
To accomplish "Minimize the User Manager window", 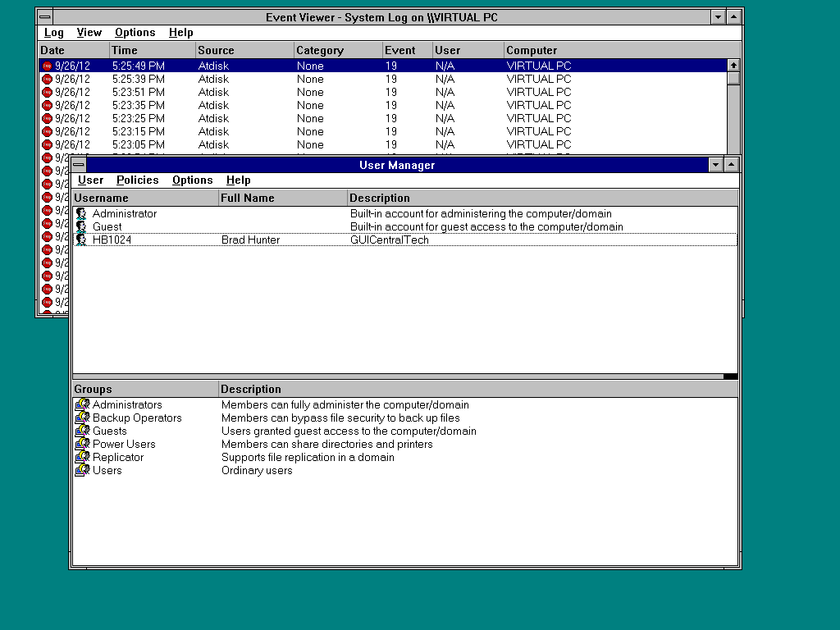I will tap(715, 164).
